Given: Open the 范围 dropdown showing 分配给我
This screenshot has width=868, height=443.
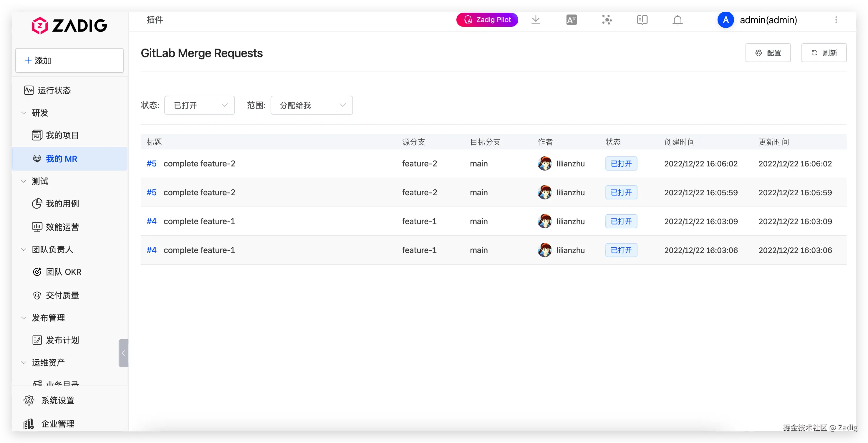Looking at the screenshot, I should click(311, 105).
